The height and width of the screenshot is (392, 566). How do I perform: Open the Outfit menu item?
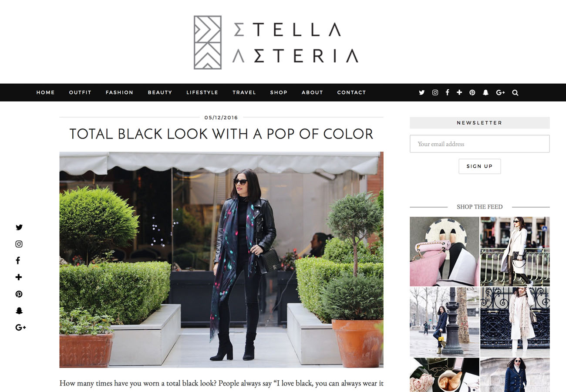[x=80, y=92]
